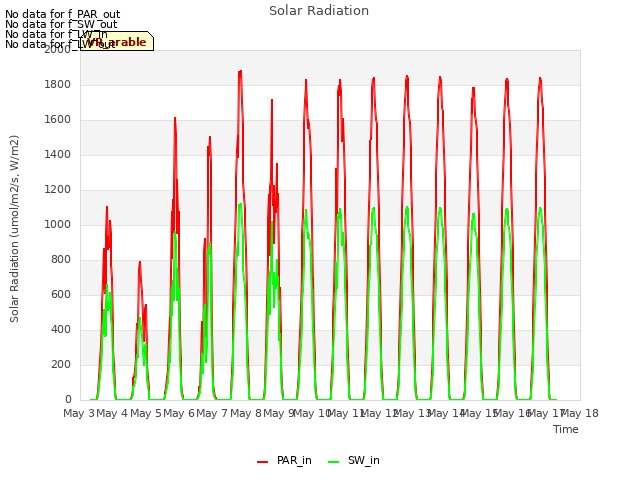The width and height of the screenshot is (640, 480).
Task: Click the red PAR_in legend swatch
Action: 262,462
